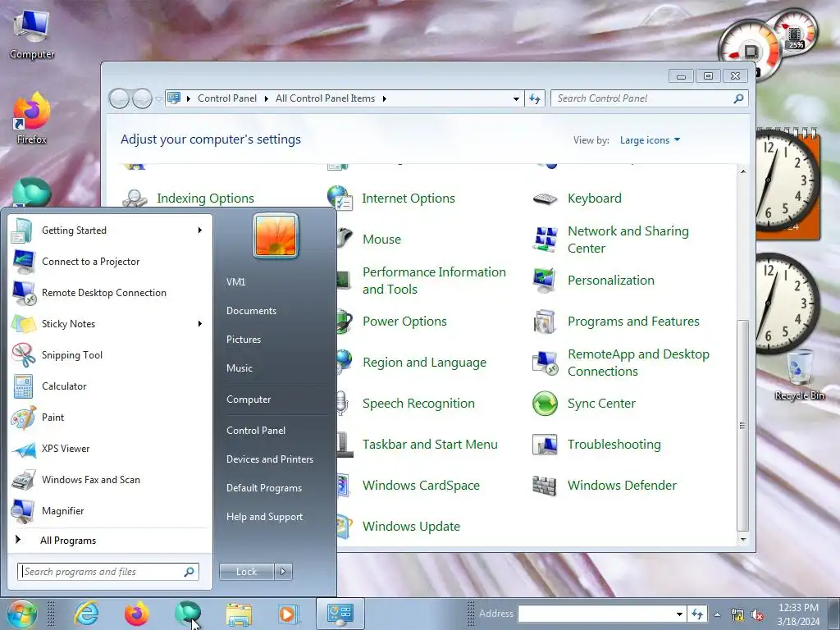This screenshot has height=630, width=840.
Task: Open the taskbar Address bar dropdown arrow
Action: pyautogui.click(x=679, y=614)
